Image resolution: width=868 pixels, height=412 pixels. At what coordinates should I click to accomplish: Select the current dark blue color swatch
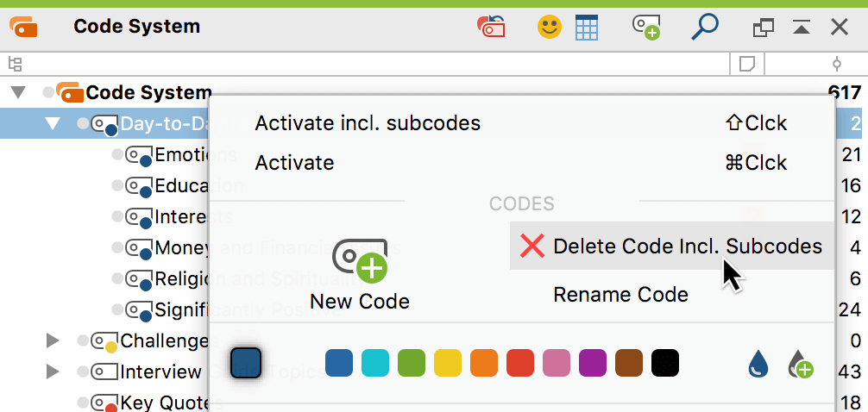[246, 364]
